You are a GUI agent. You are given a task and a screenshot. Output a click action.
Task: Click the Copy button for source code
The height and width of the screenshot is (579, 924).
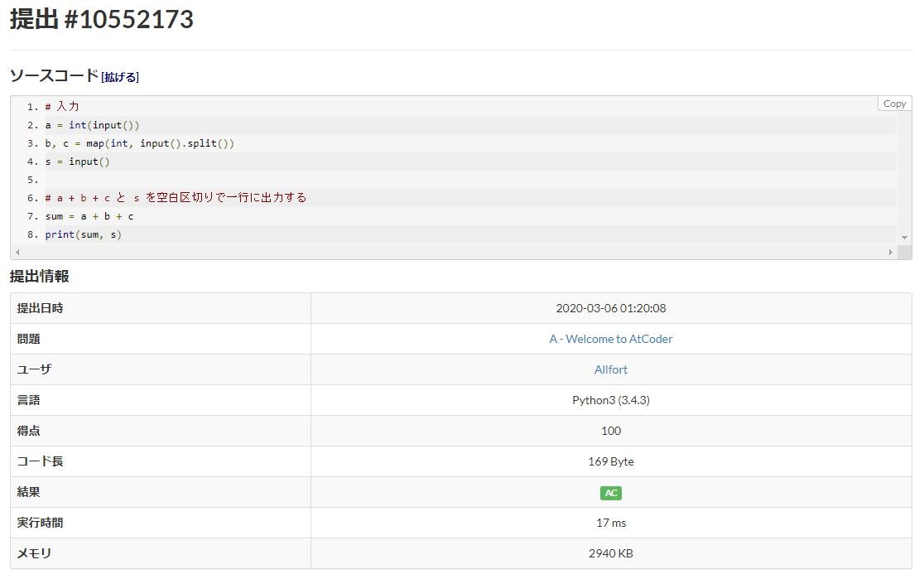pos(894,104)
